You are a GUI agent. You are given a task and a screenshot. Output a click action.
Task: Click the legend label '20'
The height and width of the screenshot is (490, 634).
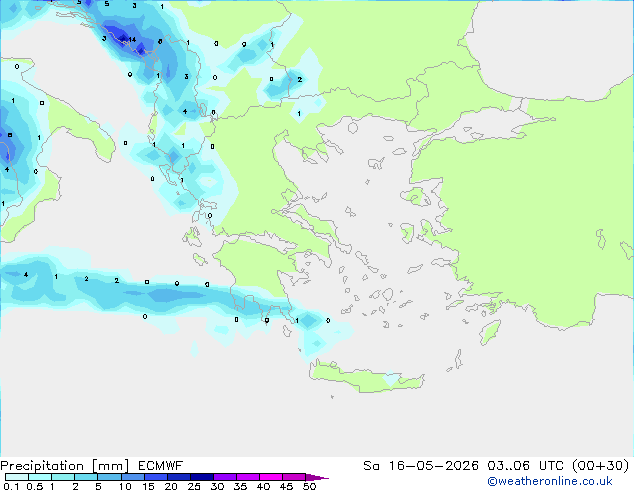171,486
